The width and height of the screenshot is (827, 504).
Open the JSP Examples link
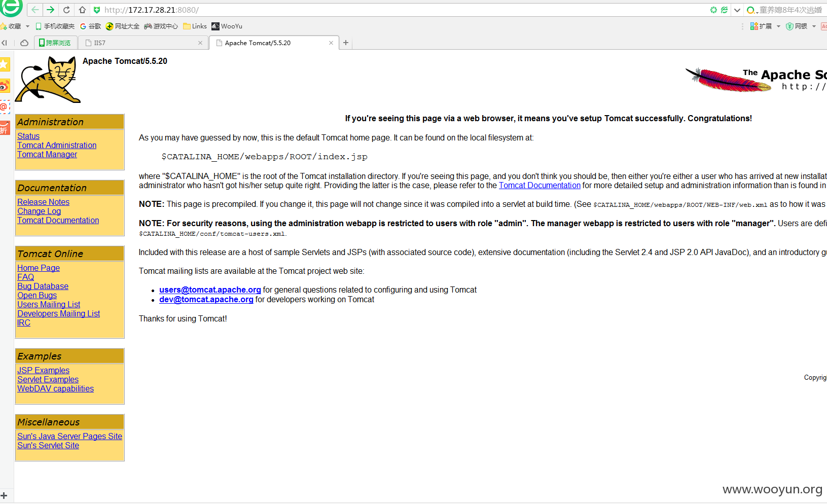tap(43, 370)
